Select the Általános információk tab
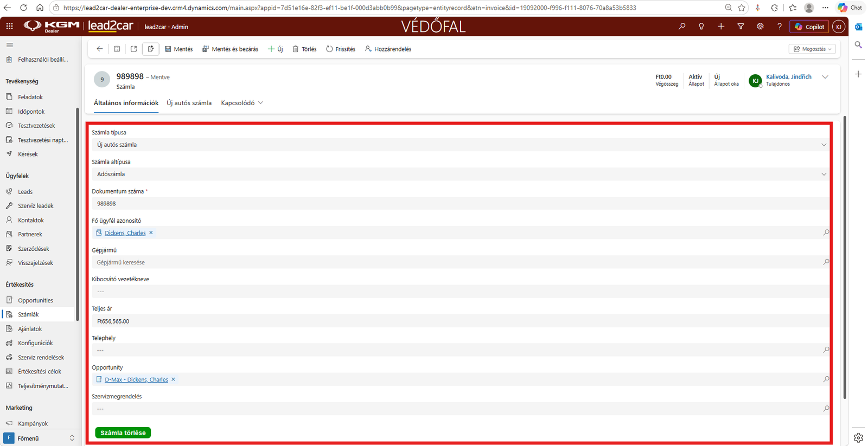Screen dimensions: 868x446 tap(126, 103)
